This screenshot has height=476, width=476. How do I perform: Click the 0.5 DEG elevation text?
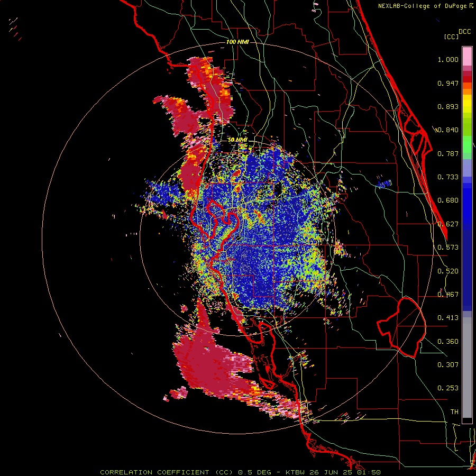pos(255,472)
